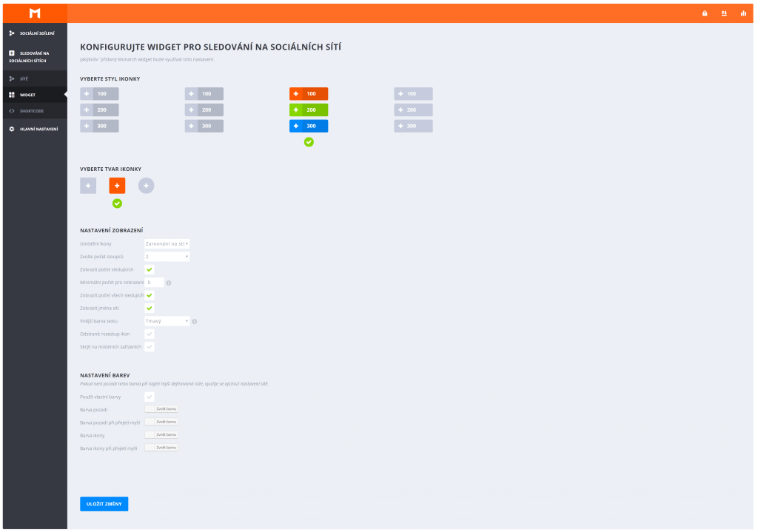Viewport: 758px width, 532px height.
Task: Select the circle icon shape
Action: point(146,186)
